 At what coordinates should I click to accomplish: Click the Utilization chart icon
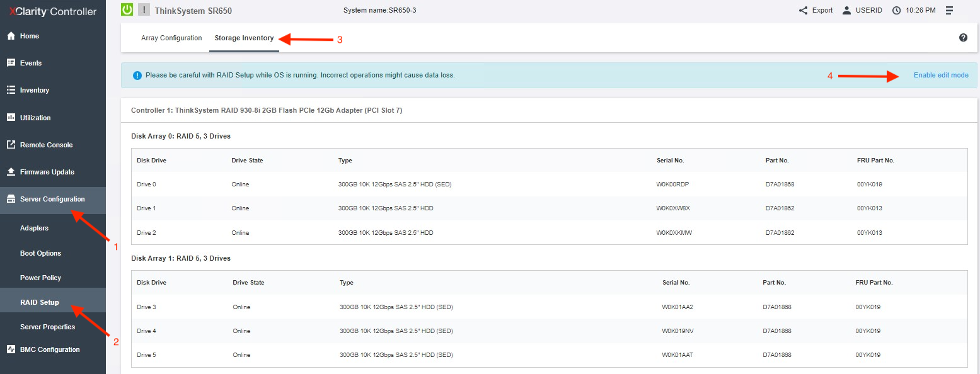click(11, 118)
